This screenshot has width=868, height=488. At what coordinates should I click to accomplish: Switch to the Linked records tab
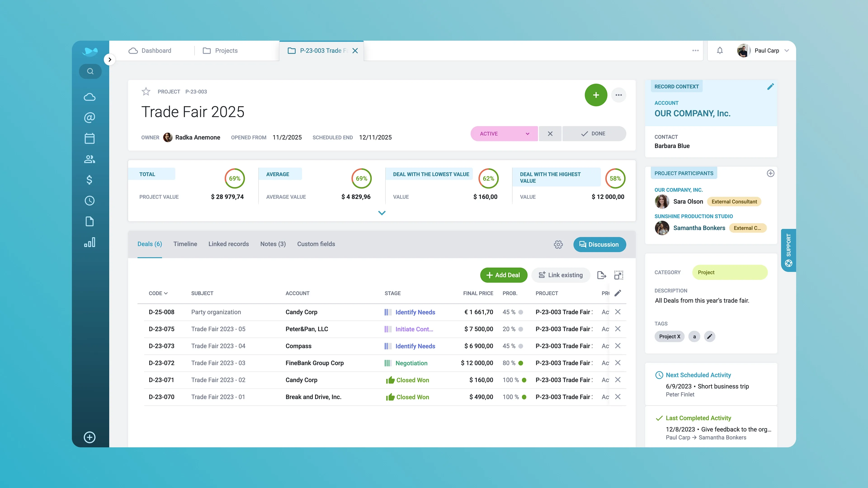229,244
